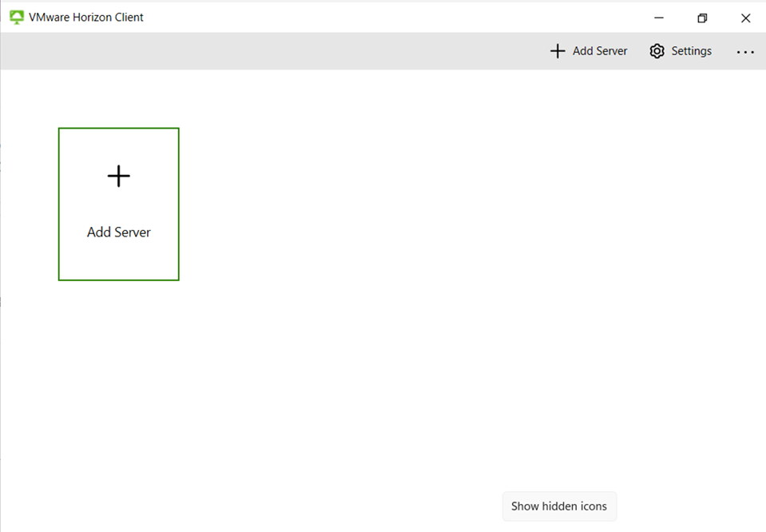This screenshot has height=532, width=766.
Task: Click the close window icon
Action: tap(744, 18)
